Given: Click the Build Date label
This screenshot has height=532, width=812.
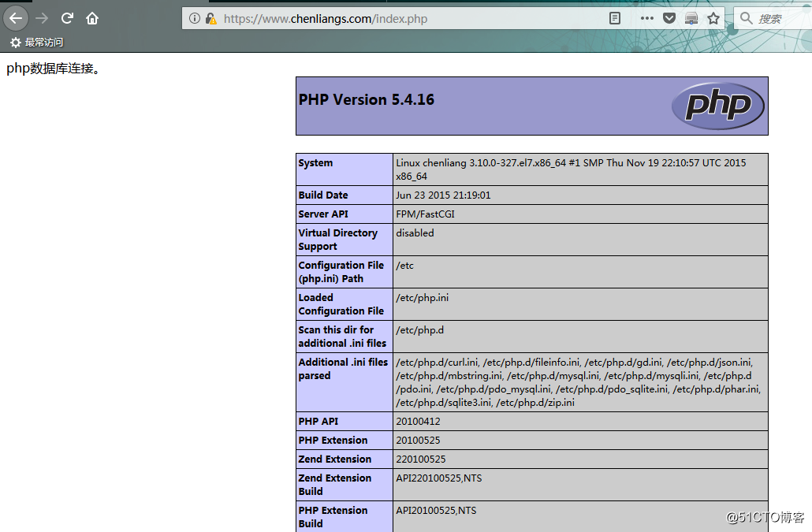Looking at the screenshot, I should pyautogui.click(x=323, y=195).
